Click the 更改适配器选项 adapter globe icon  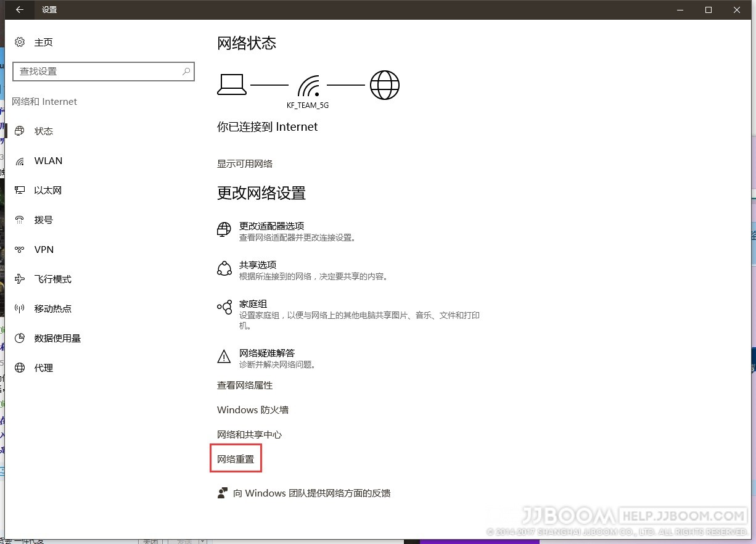point(224,229)
